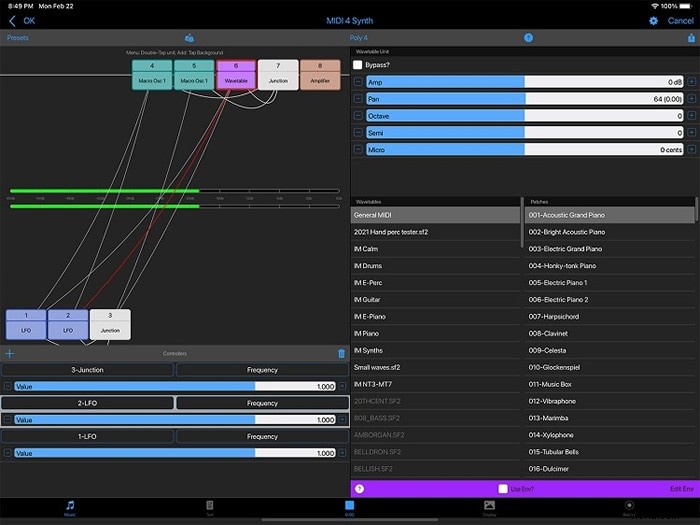Adjust the Pan slider
This screenshot has width=700, height=525.
[x=525, y=99]
